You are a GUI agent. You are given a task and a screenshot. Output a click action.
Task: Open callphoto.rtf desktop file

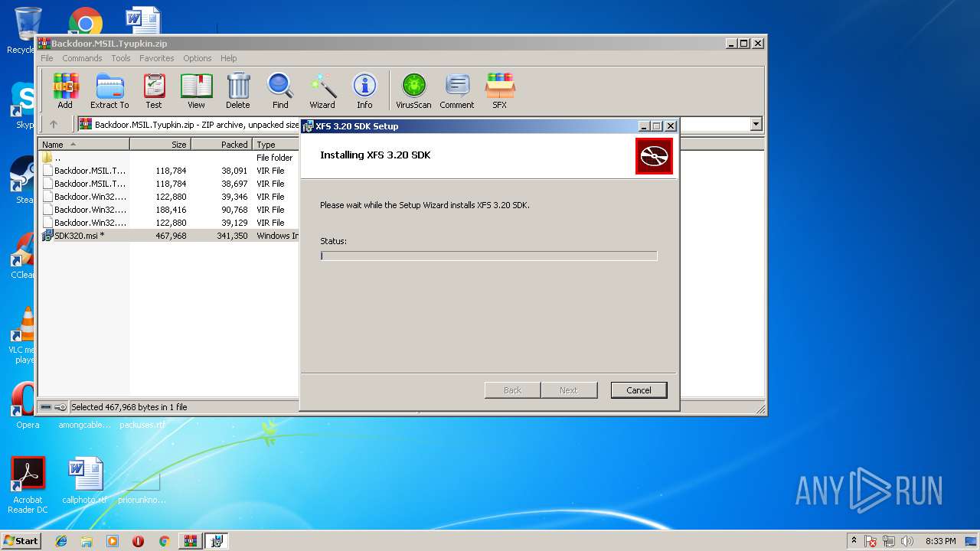[84, 482]
